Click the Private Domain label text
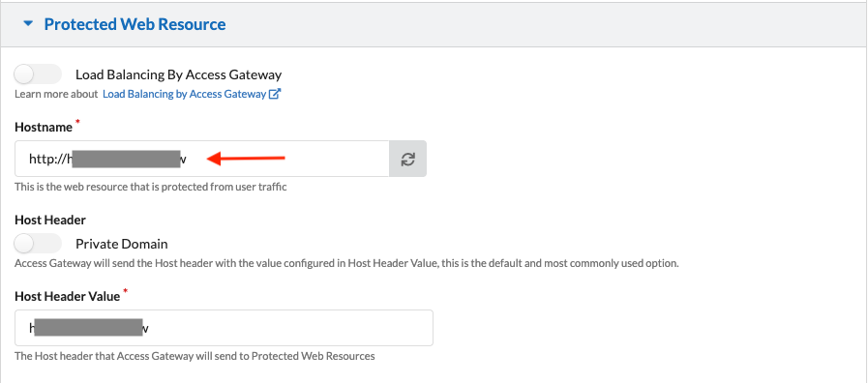This screenshot has height=383, width=868. [x=121, y=244]
